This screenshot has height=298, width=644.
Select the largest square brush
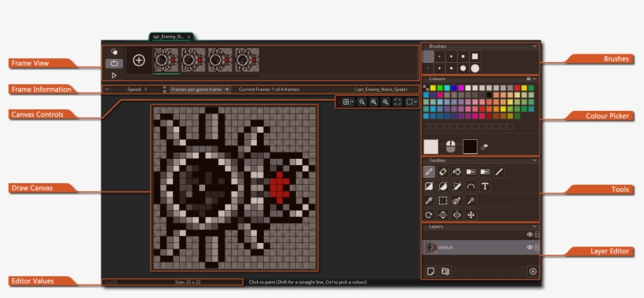(475, 57)
